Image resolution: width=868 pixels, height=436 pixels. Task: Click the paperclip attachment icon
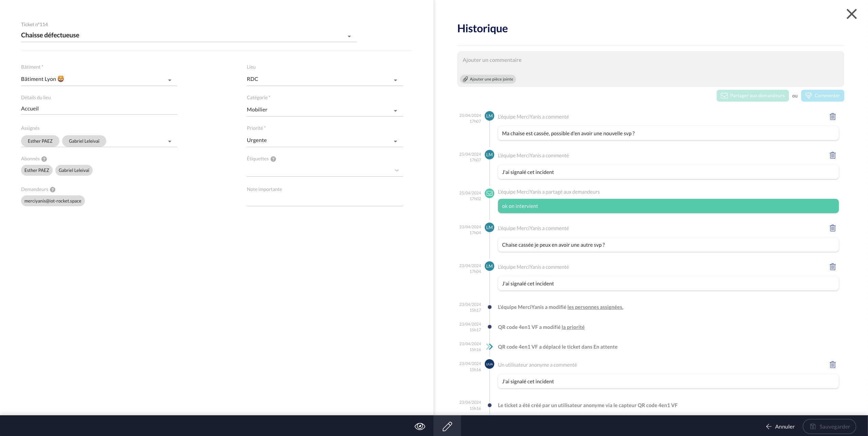tap(465, 79)
